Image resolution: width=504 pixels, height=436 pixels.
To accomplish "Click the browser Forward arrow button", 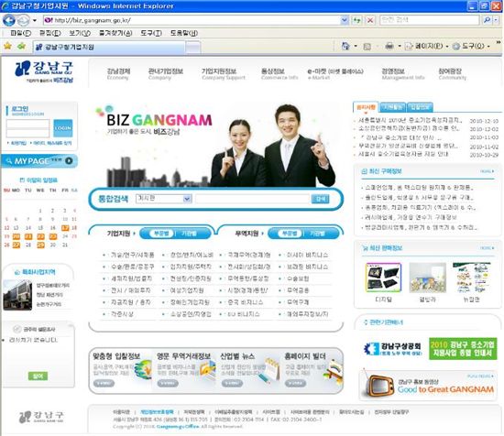I will click(24, 20).
